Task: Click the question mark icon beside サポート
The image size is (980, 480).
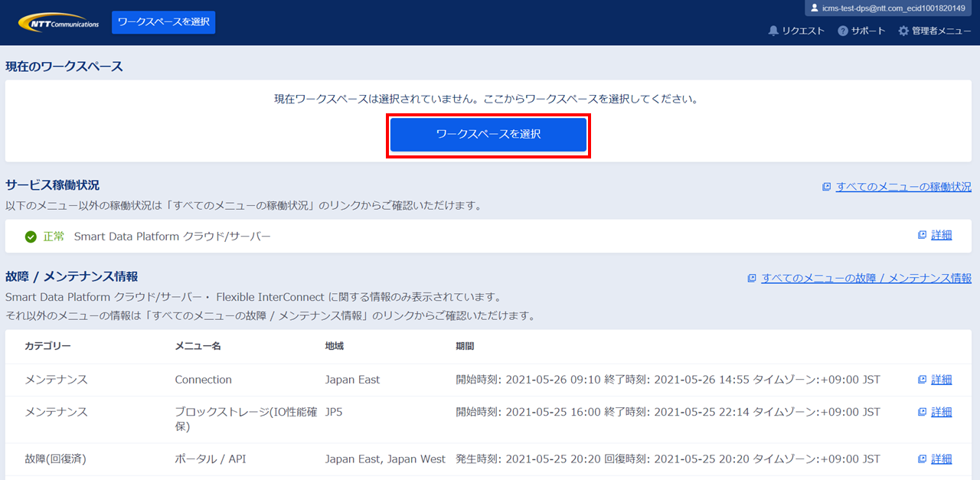Action: pos(843,31)
